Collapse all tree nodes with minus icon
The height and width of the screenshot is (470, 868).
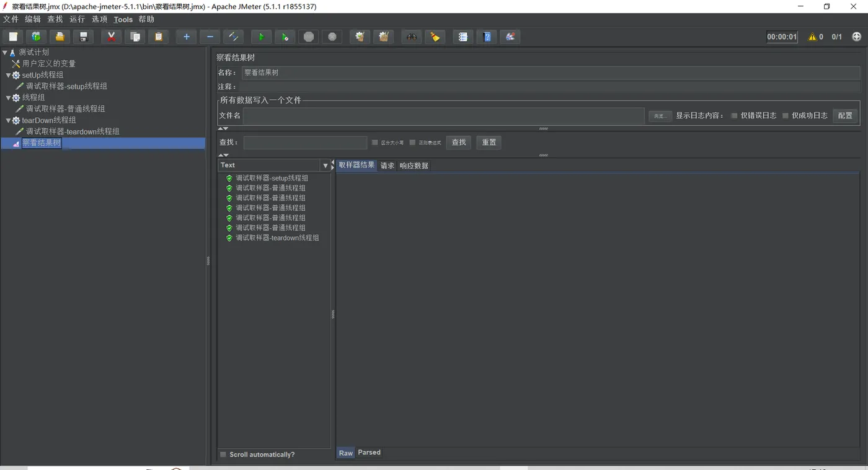pyautogui.click(x=210, y=37)
